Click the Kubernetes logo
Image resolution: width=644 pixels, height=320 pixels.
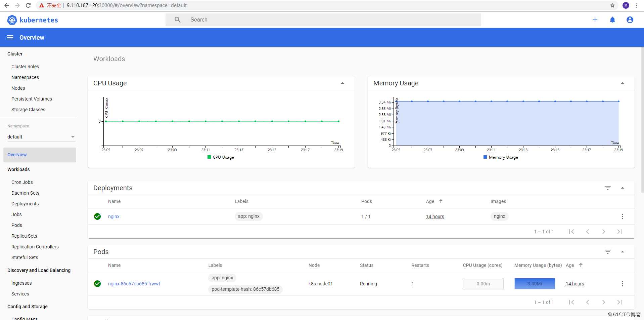(12, 20)
